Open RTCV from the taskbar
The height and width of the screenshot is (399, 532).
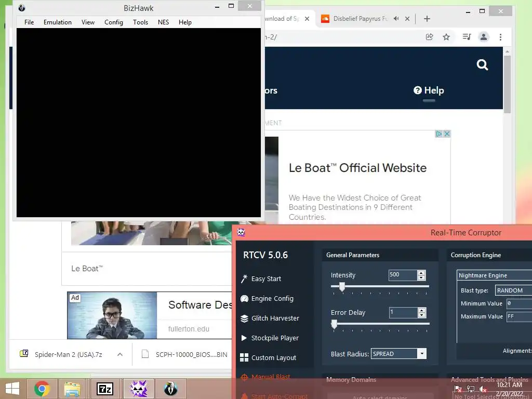coord(138,389)
